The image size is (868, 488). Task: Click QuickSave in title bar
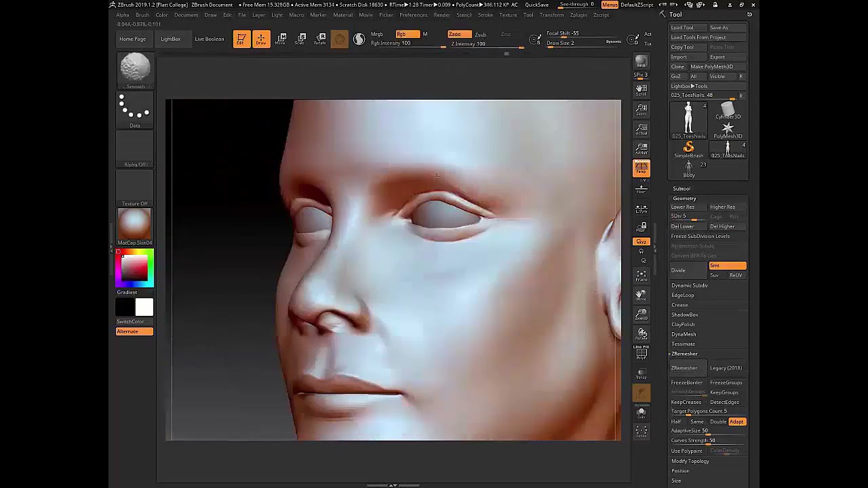[x=537, y=5]
